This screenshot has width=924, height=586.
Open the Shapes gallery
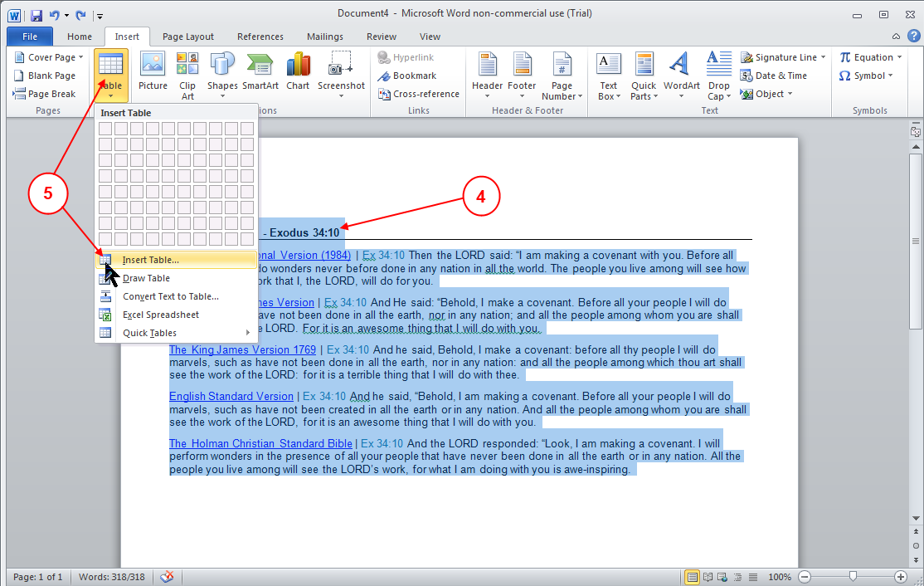tap(222, 76)
